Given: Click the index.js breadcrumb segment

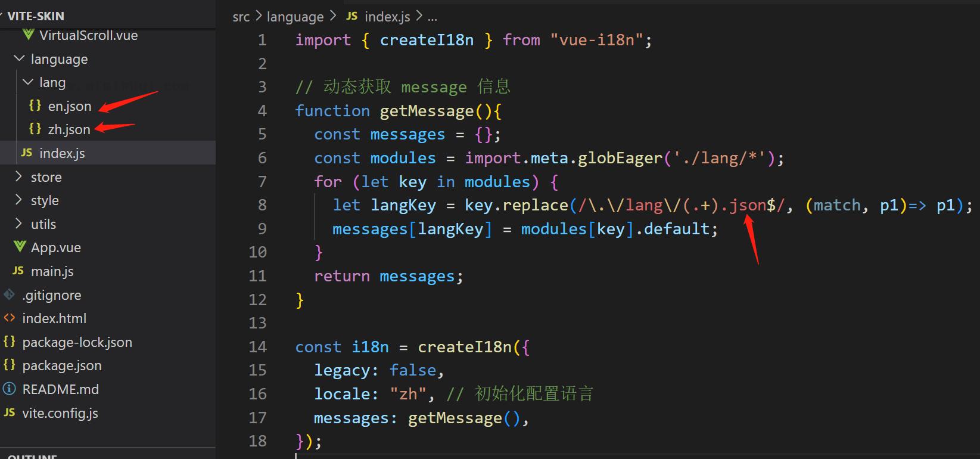Looking at the screenshot, I should tap(387, 17).
